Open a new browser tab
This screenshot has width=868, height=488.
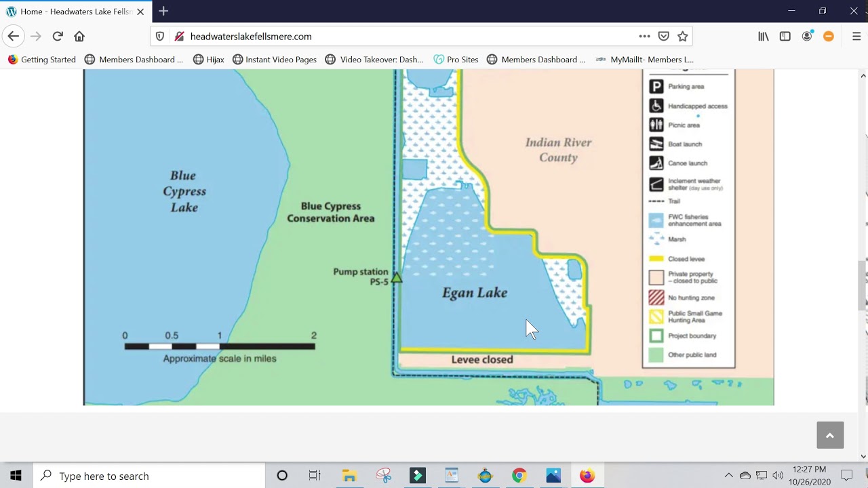(163, 12)
